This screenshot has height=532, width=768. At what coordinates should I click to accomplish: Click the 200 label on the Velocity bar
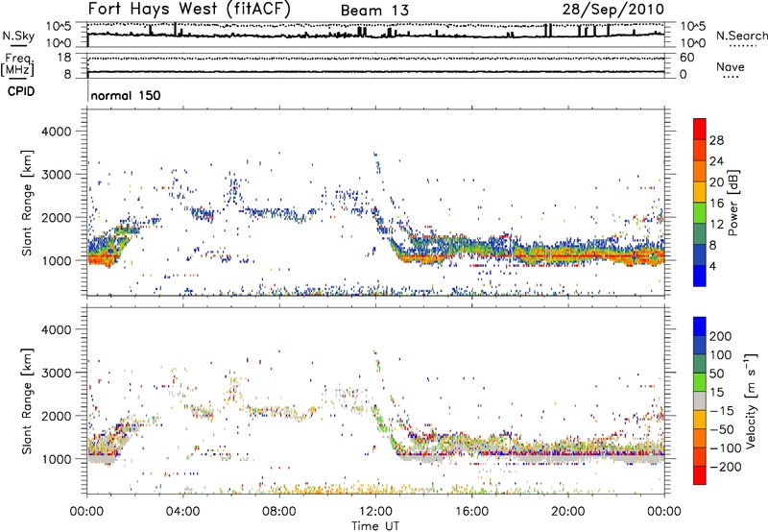click(x=721, y=336)
